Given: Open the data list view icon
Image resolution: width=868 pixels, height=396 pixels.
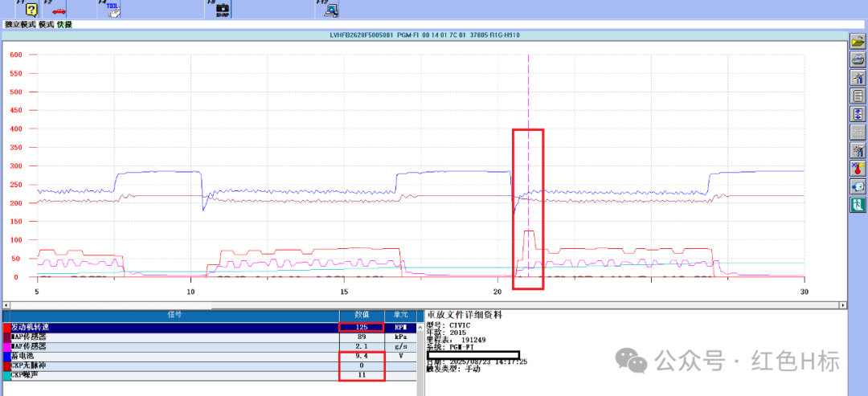Looking at the screenshot, I should pyautogui.click(x=858, y=96).
